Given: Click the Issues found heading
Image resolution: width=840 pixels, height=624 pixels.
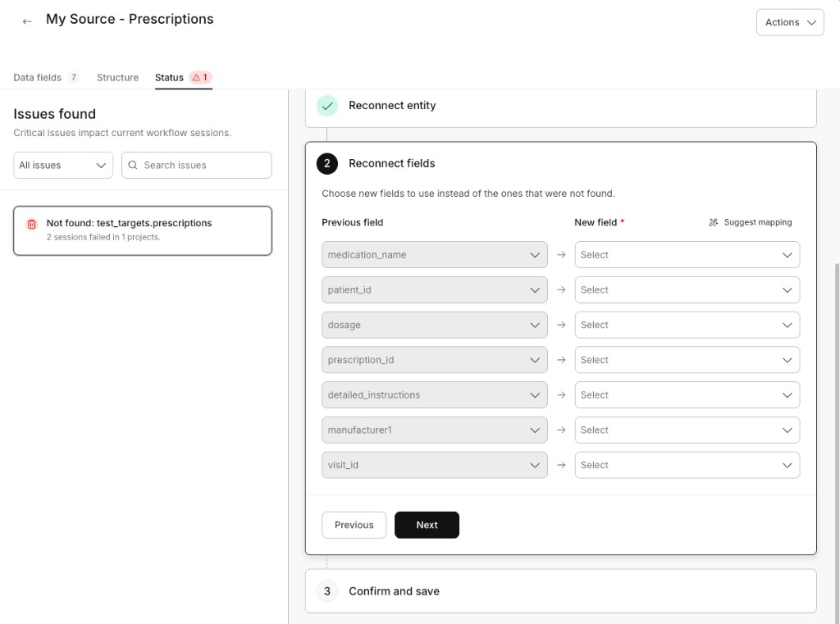Looking at the screenshot, I should click(55, 114).
